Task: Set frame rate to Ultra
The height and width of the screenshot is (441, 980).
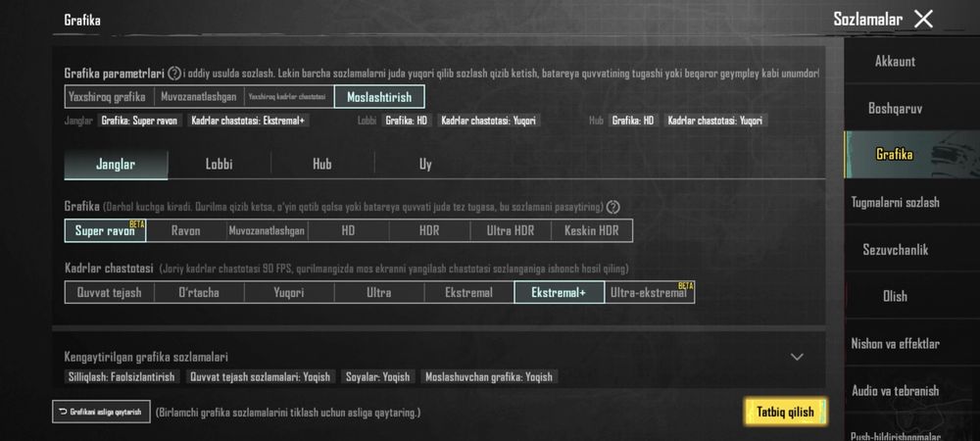Action: point(378,292)
